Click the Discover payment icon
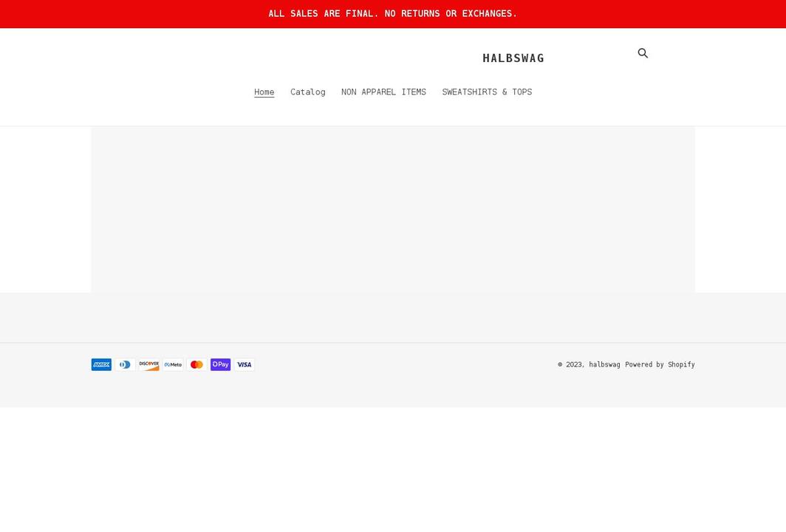This screenshot has width=786, height=532. (x=148, y=364)
